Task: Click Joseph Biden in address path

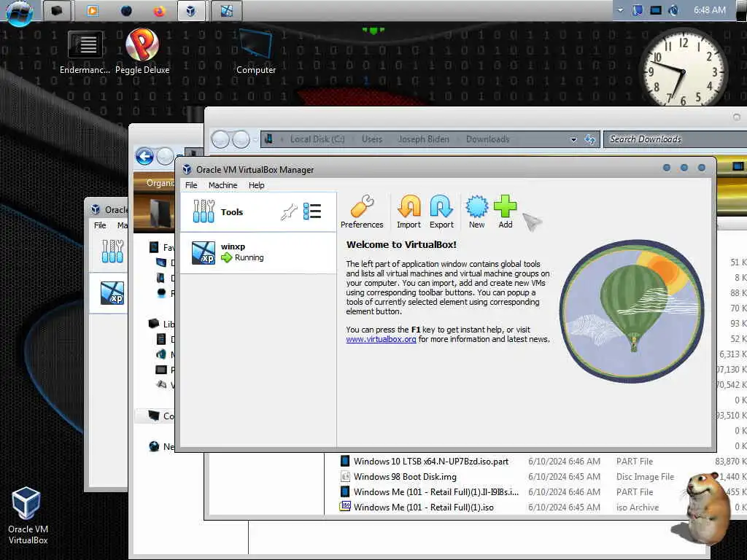Action: (424, 139)
